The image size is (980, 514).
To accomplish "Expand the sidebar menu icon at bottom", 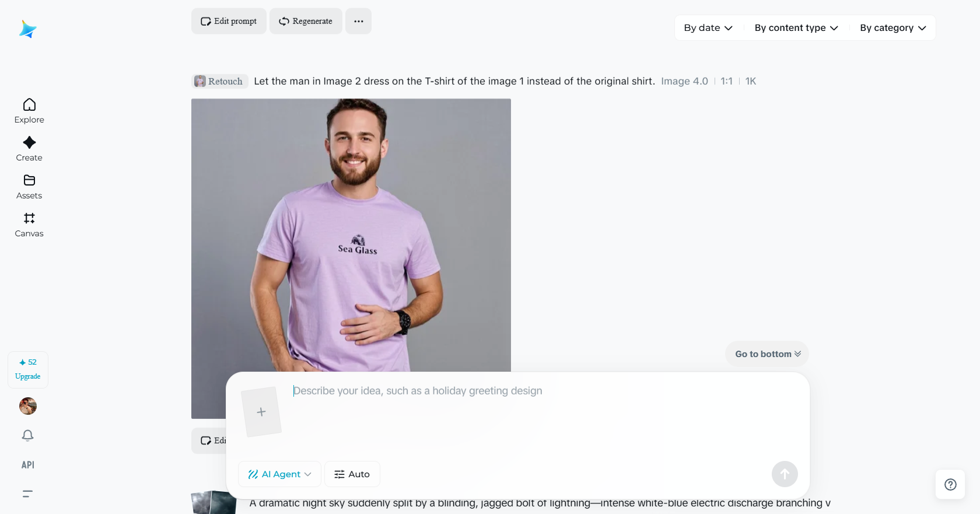I will click(x=27, y=494).
